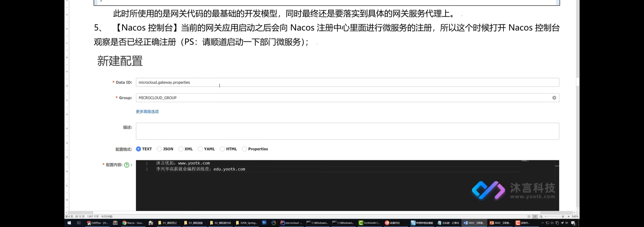
Task: Click the 描述 description text area
Action: point(347,131)
